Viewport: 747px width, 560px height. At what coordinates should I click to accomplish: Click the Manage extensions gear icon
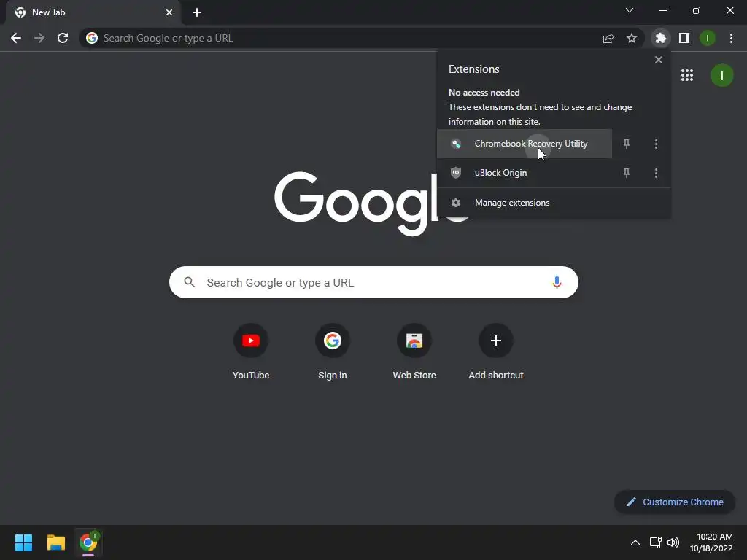pyautogui.click(x=456, y=203)
